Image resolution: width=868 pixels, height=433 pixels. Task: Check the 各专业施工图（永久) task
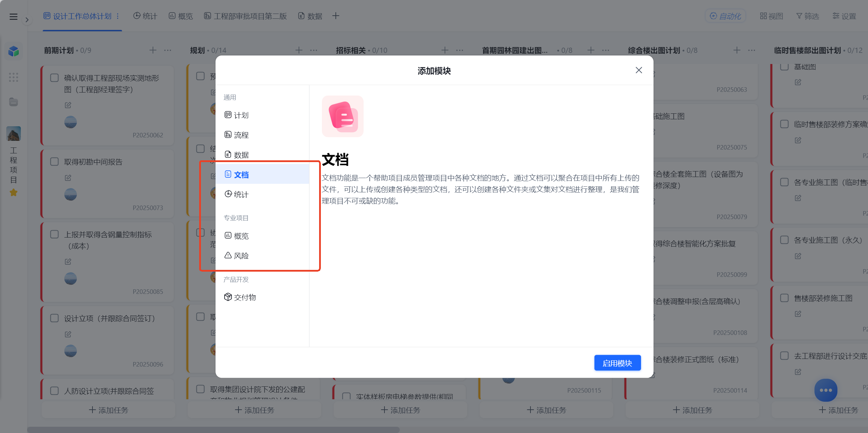pyautogui.click(x=784, y=240)
